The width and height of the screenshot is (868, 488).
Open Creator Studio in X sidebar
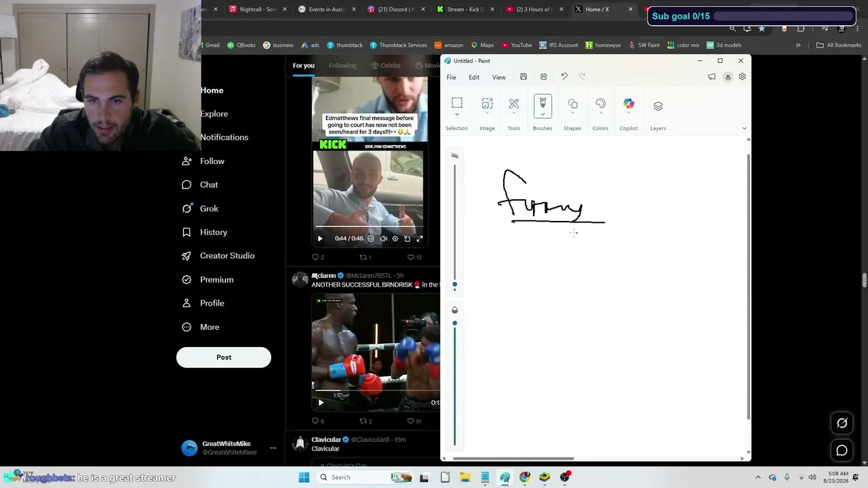tap(218, 256)
